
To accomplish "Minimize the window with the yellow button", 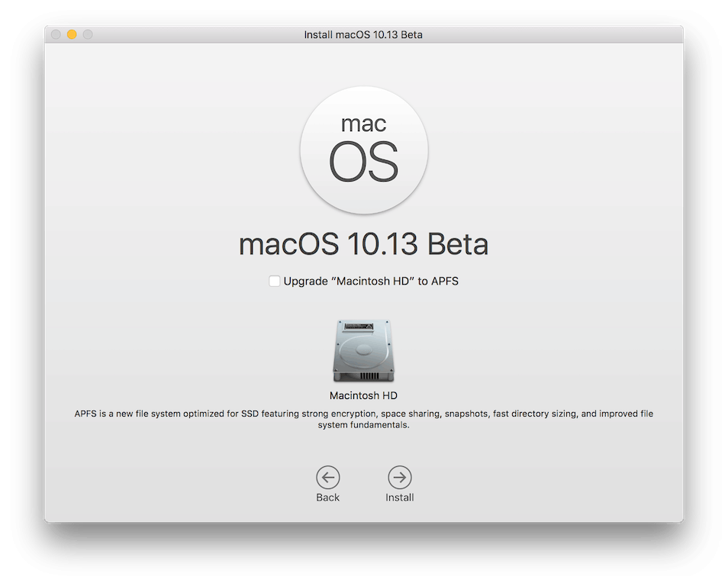I will 72,34.
